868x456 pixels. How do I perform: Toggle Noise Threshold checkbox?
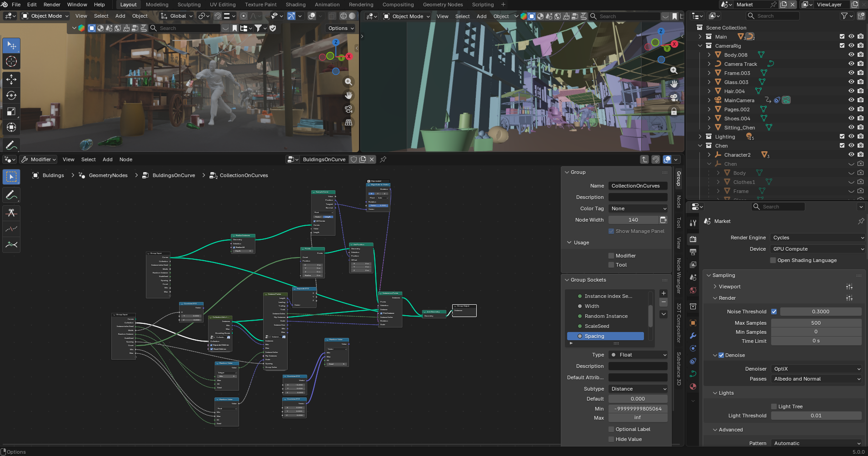[774, 312]
